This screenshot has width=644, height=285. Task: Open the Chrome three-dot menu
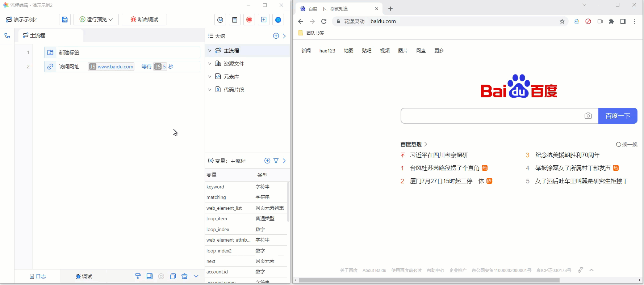click(x=635, y=21)
